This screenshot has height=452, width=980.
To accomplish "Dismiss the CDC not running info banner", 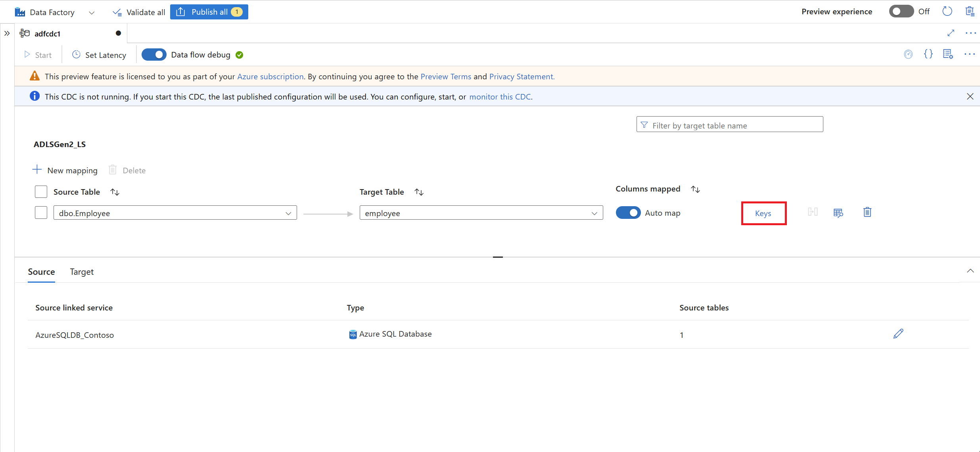I will [970, 96].
